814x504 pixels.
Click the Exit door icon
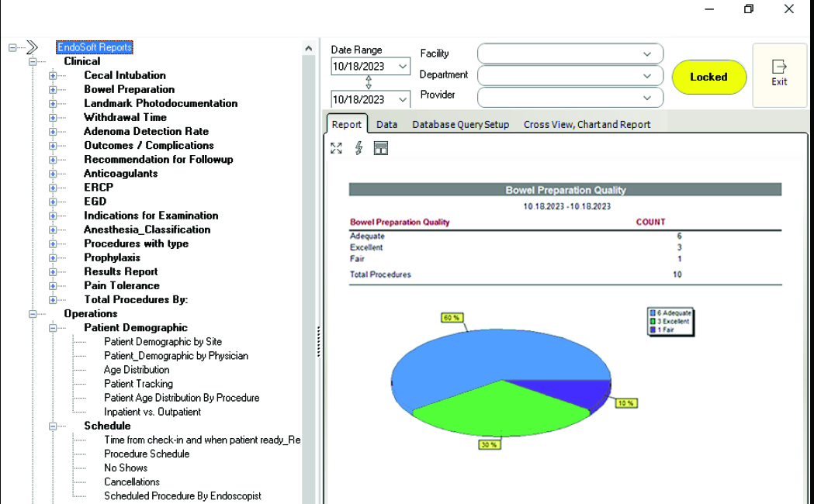pos(779,67)
